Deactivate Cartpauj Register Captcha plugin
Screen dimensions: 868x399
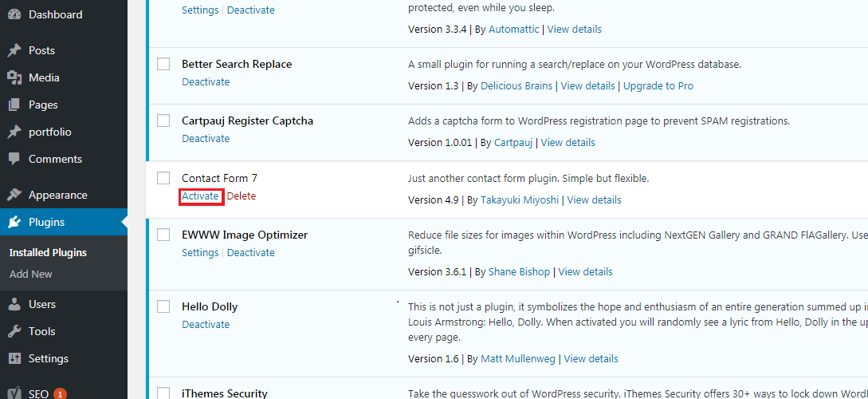pos(206,139)
